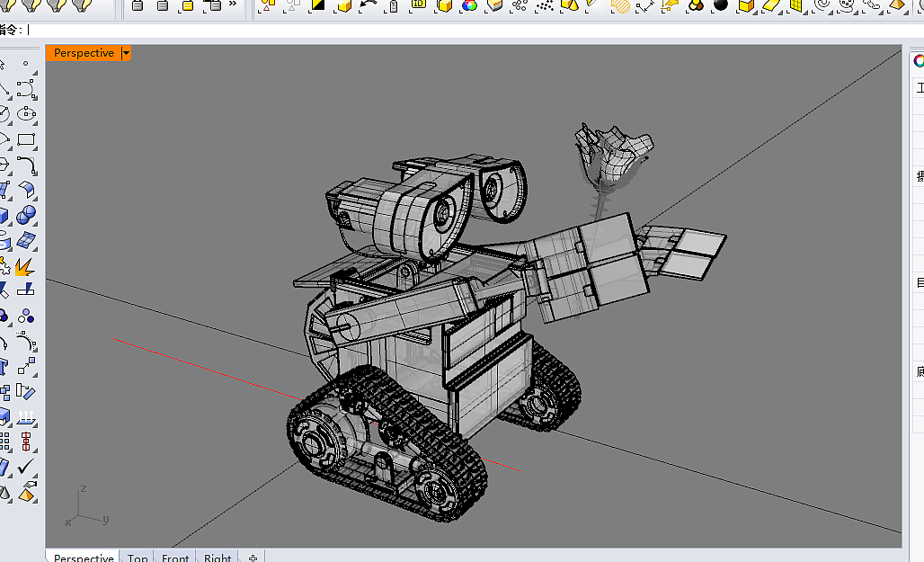Open the Perspective viewport title dropdown arrow
Image resolution: width=924 pixels, height=562 pixels.
(x=126, y=53)
